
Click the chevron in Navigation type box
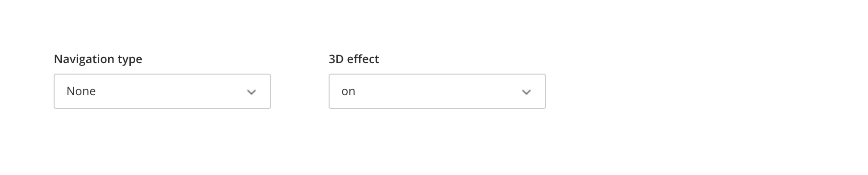tap(251, 92)
